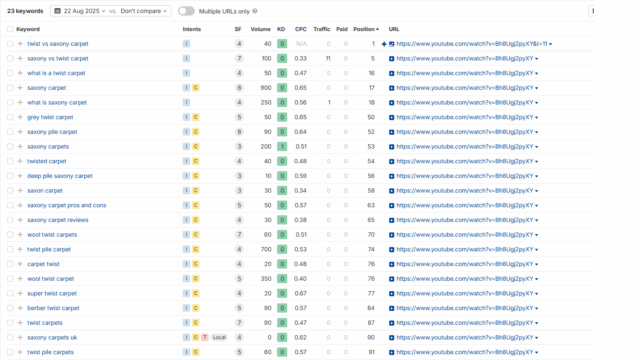Tick checkbox for 'saxony carpets' row
The height and width of the screenshot is (360, 640).
point(10,147)
